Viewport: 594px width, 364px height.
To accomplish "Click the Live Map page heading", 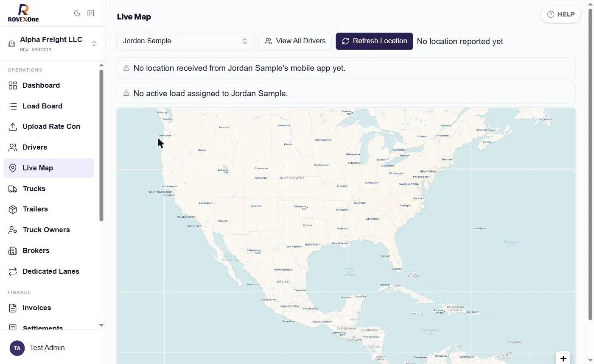I will (134, 17).
